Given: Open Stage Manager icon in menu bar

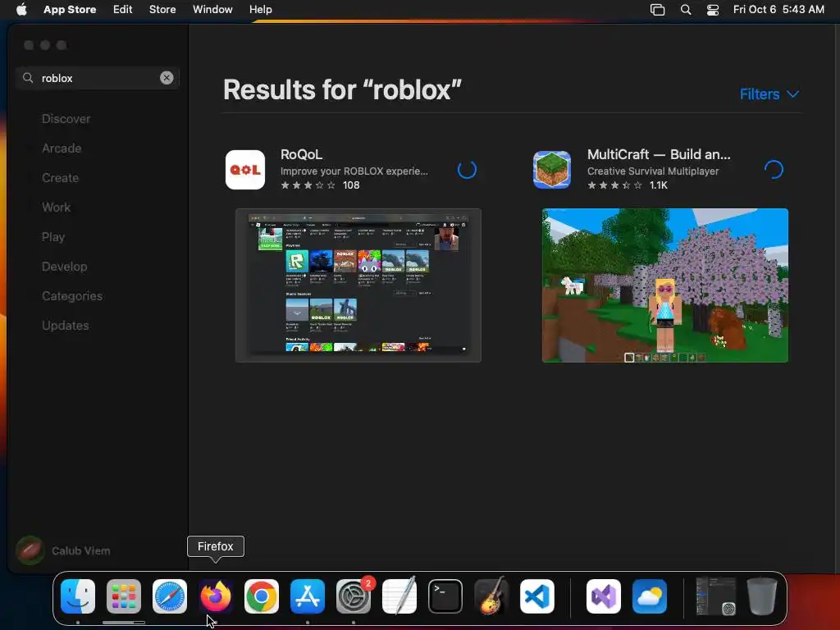Looking at the screenshot, I should (x=657, y=10).
